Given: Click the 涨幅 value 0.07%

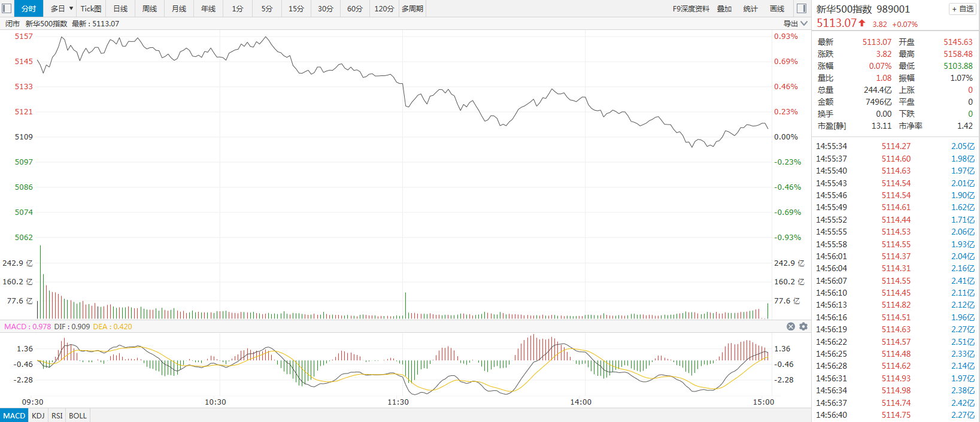Looking at the screenshot, I should (x=880, y=66).
